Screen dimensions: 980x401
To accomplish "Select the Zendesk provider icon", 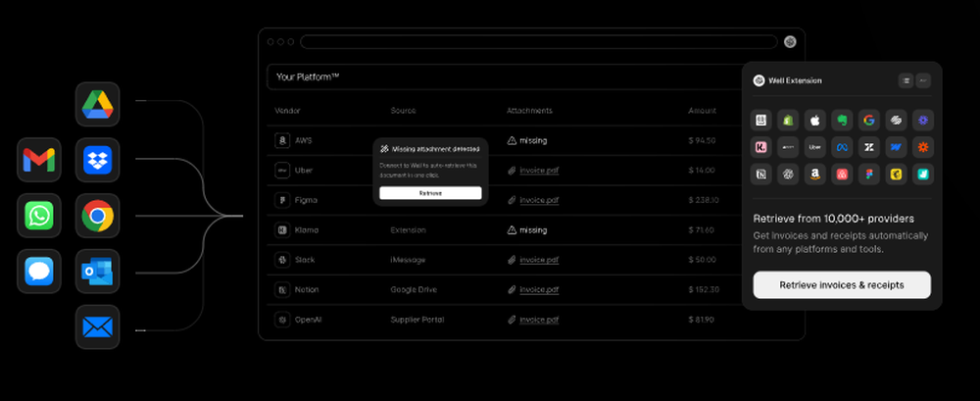I will click(x=868, y=147).
